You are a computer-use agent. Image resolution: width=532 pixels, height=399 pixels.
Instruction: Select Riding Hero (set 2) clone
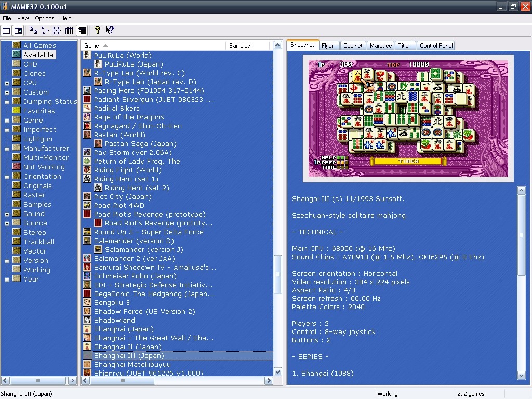[137, 188]
